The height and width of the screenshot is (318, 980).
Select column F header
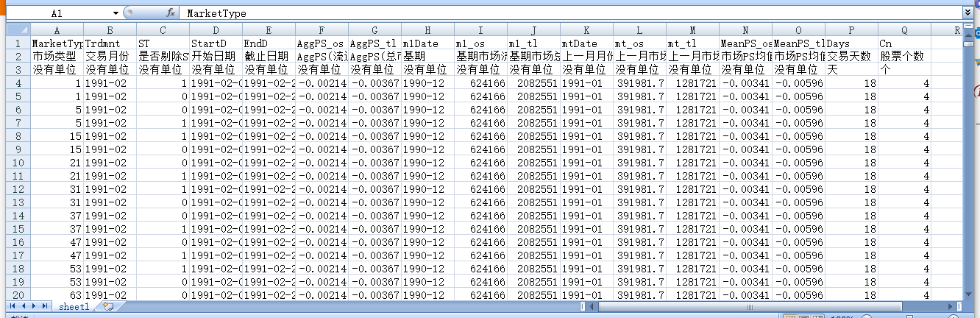pyautogui.click(x=322, y=30)
